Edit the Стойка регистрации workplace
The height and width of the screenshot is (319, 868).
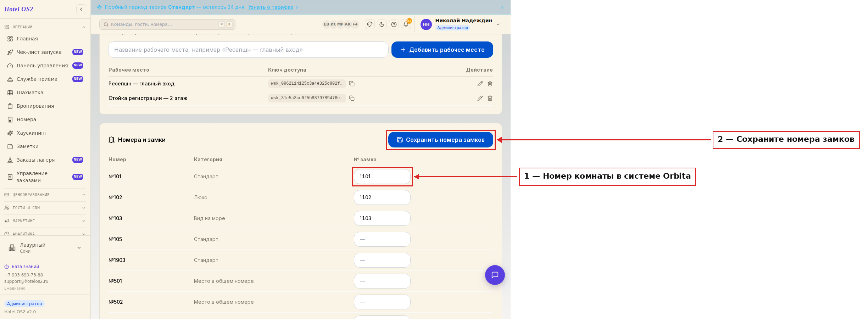click(x=480, y=98)
